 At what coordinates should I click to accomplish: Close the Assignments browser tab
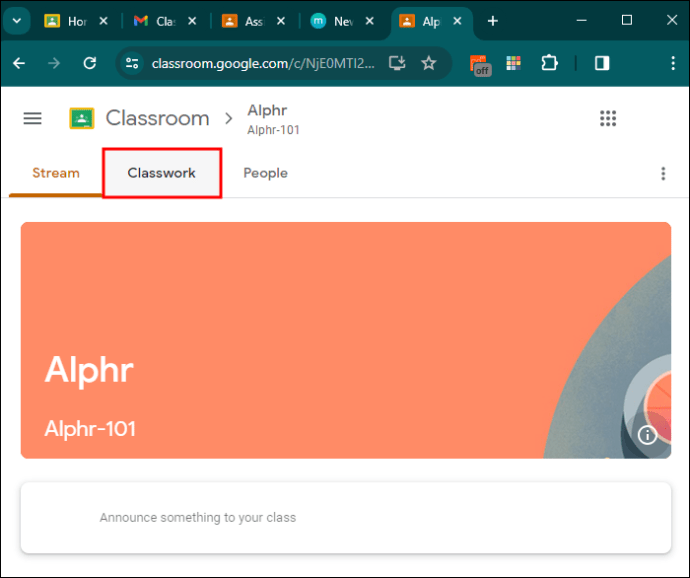point(281,21)
